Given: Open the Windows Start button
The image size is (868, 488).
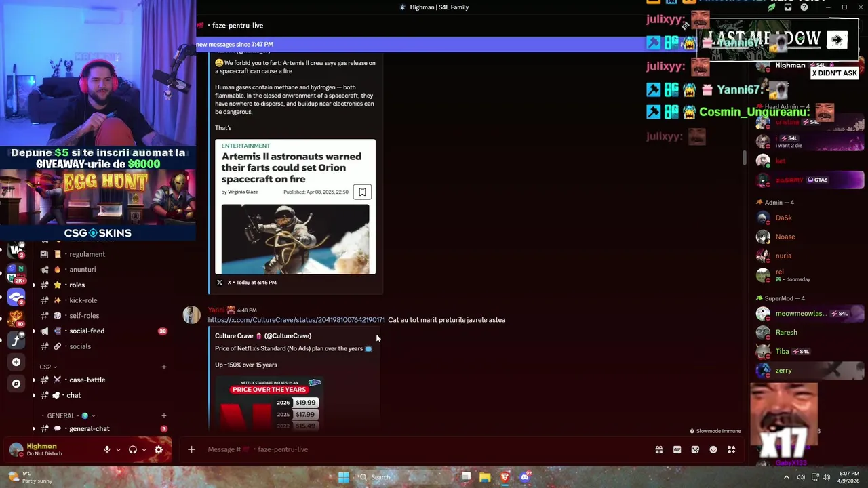Looking at the screenshot, I should (344, 477).
